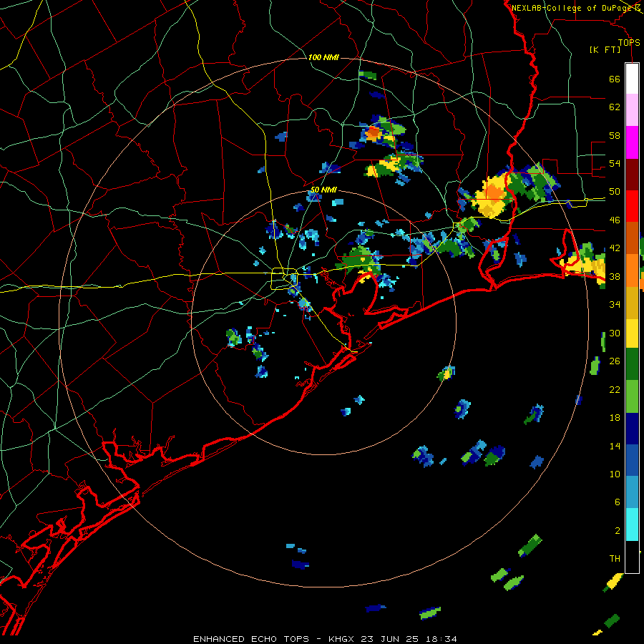644x644 pixels.
Task: Click the dark green legend band
Action: pos(632,364)
